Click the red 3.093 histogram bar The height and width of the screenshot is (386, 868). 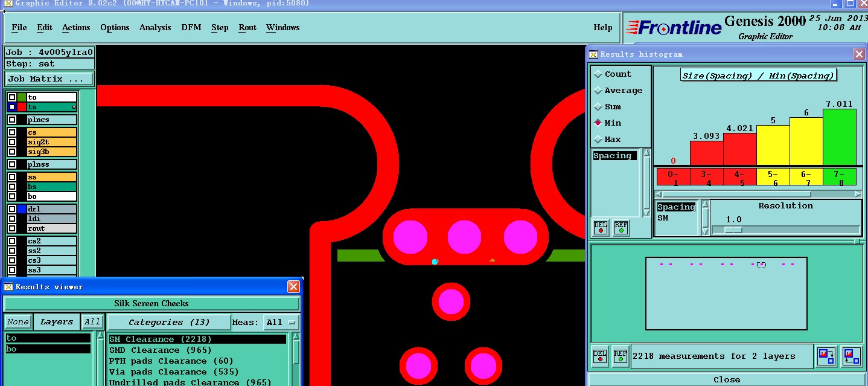(707, 153)
